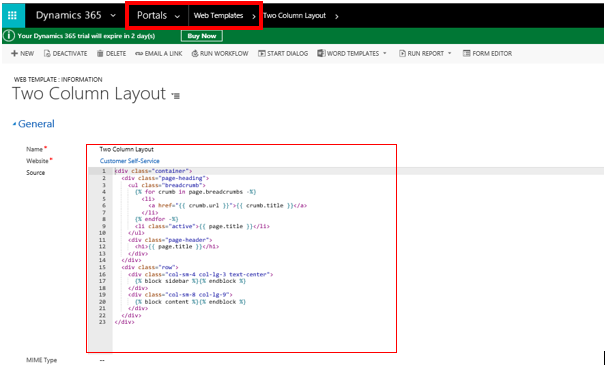605x368 pixels.
Task: Expand the RUN REPORT dropdown arrow
Action: coord(450,53)
